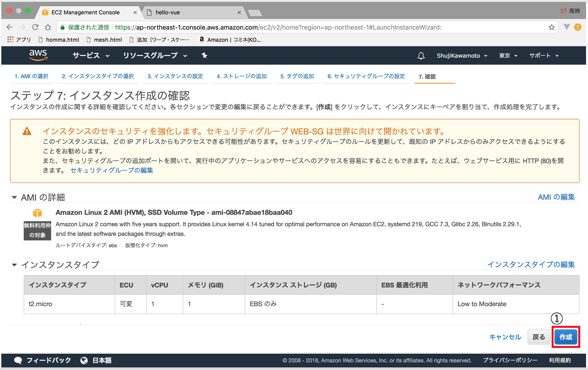Image resolution: width=588 pixels, height=370 pixels.
Task: Close the hello-vue tab
Action: 239,12
